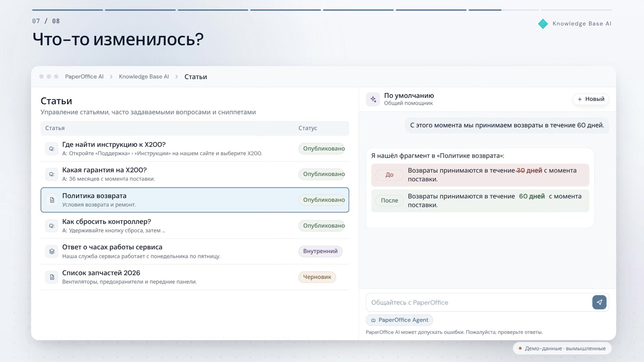This screenshot has height=362, width=644.
Task: Click Опубликовано badge of Политика возврата
Action: click(322, 200)
